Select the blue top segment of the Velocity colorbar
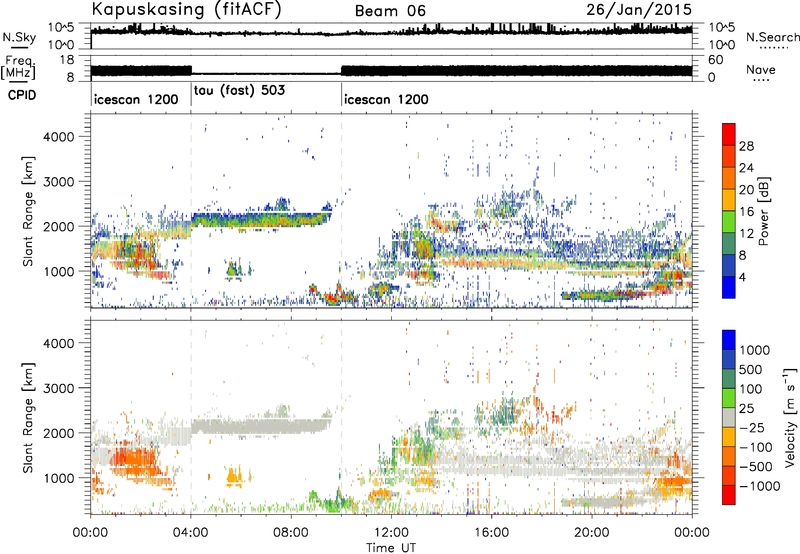The height and width of the screenshot is (554, 800). [x=729, y=340]
